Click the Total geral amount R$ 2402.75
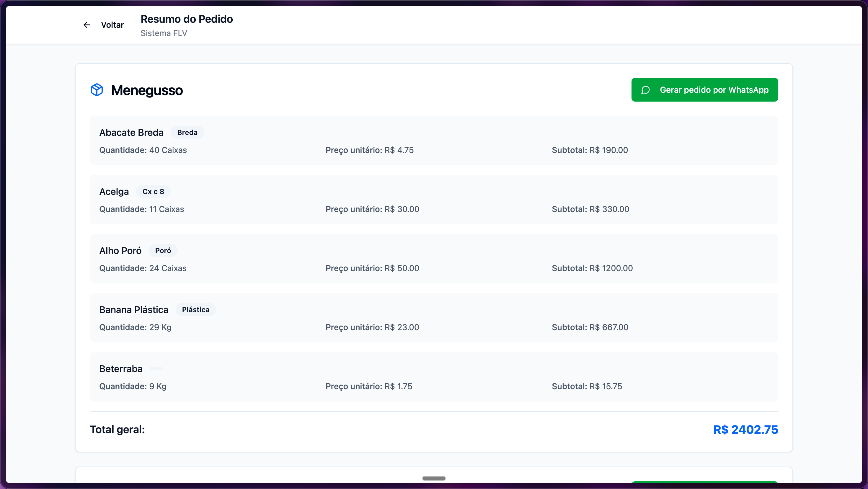The height and width of the screenshot is (489, 868). (x=745, y=429)
